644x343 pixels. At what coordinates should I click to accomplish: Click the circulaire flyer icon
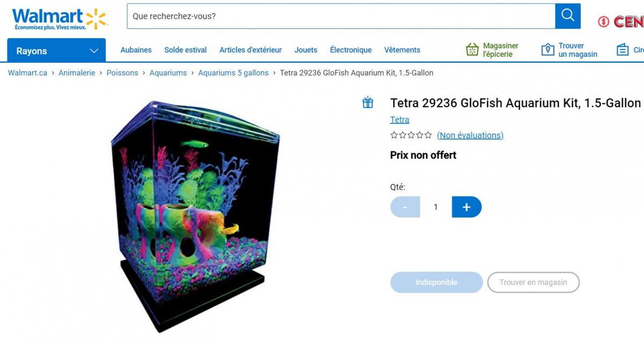(x=623, y=50)
